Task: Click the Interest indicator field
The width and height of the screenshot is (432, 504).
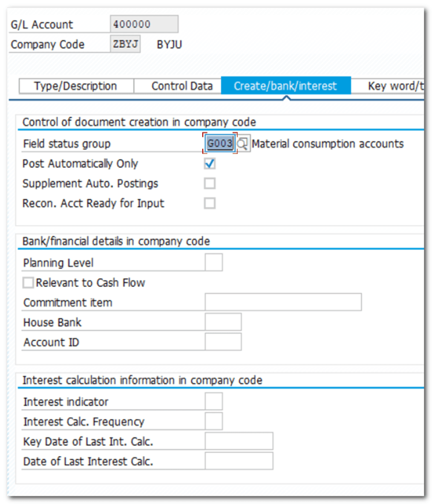Action: pyautogui.click(x=214, y=401)
